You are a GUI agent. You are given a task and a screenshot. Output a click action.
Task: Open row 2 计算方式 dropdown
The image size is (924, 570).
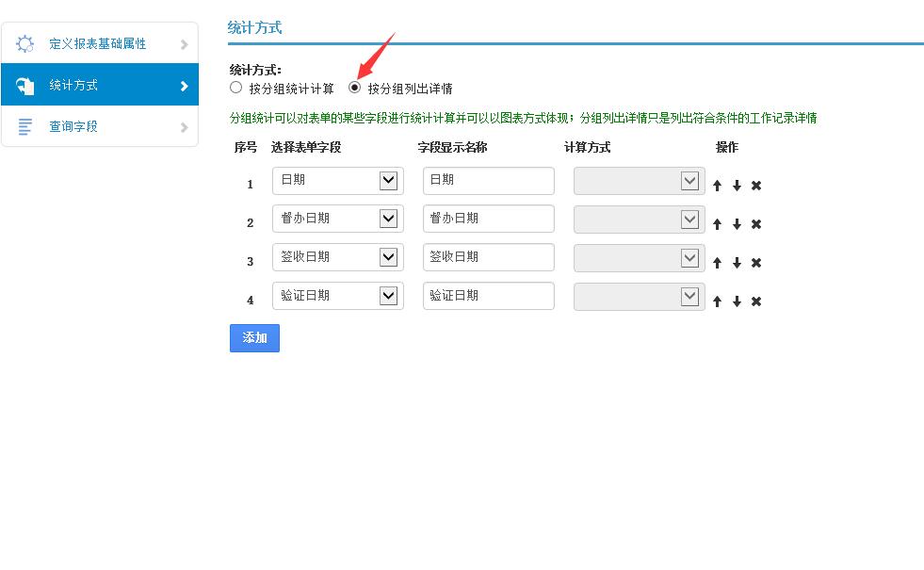pyautogui.click(x=640, y=220)
